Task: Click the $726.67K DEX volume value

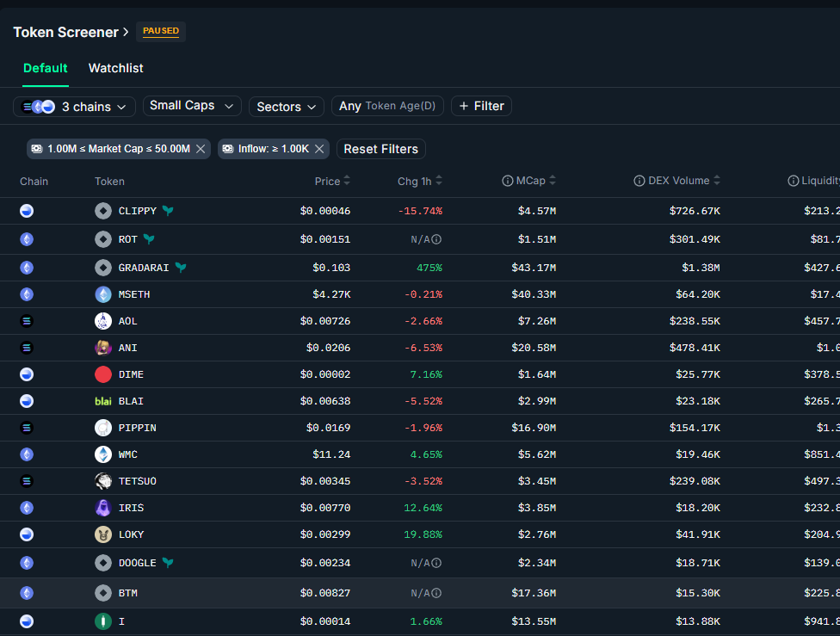Action: point(695,211)
